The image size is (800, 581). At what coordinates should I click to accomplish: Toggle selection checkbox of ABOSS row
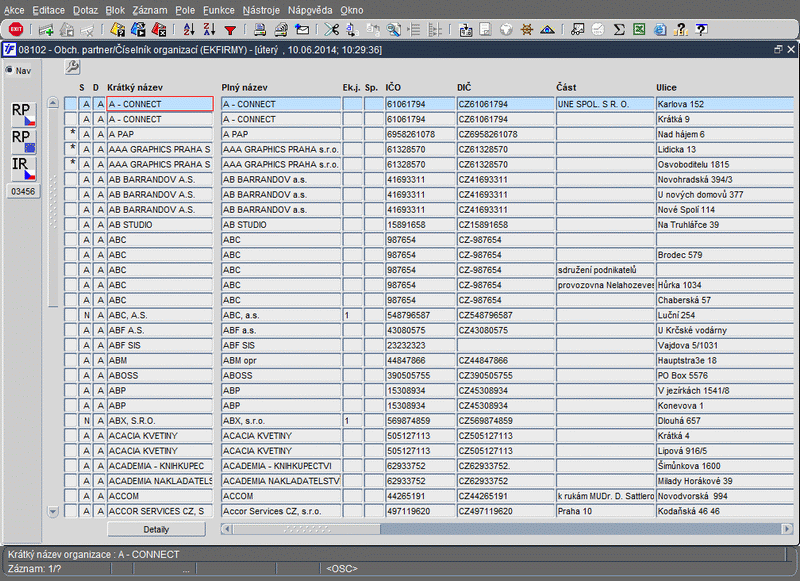tap(71, 375)
